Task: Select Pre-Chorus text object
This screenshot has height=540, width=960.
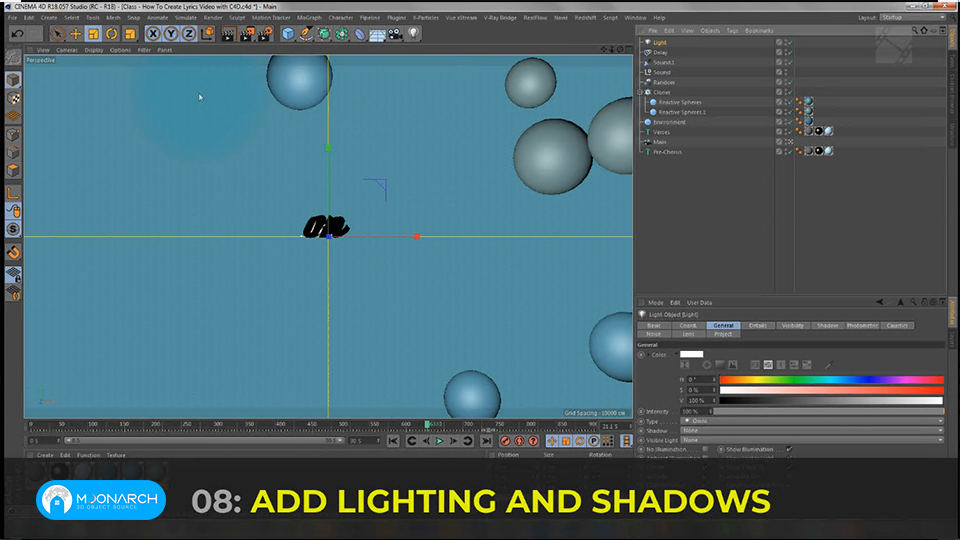Action: 667,152
